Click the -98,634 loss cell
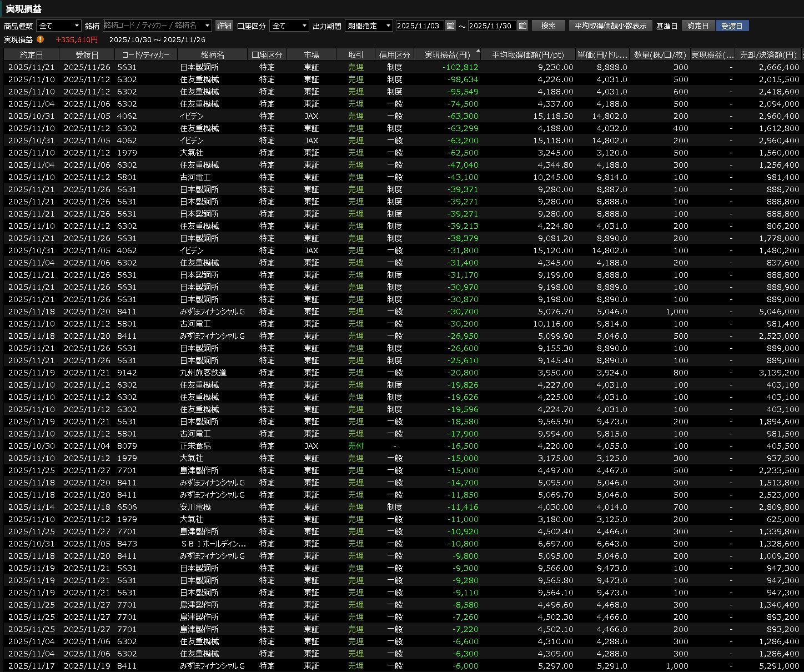This screenshot has height=672, width=804. (463, 79)
